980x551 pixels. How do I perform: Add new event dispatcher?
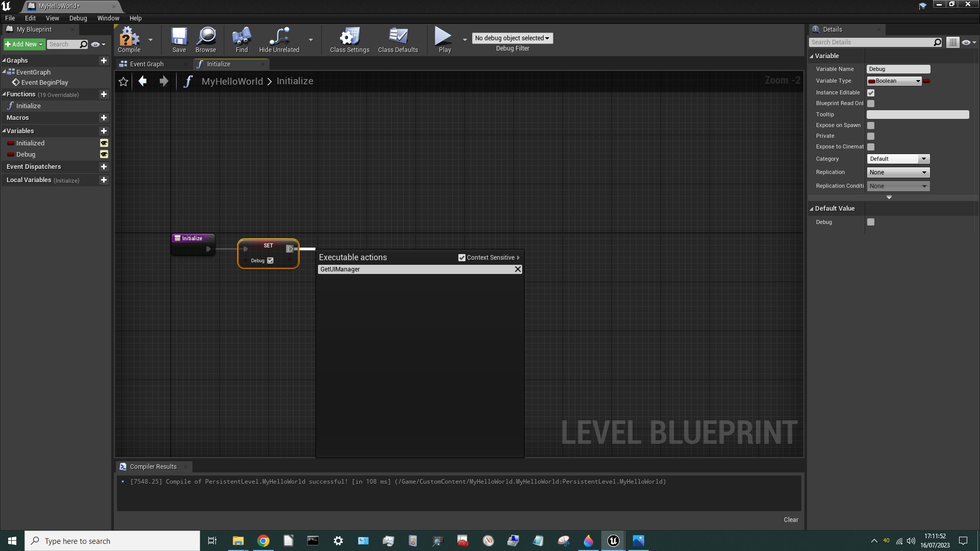104,167
